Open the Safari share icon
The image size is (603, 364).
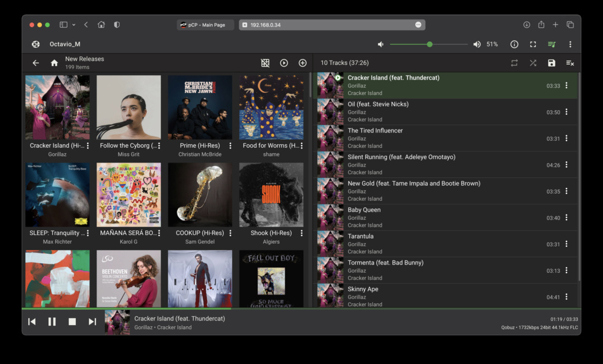tap(541, 24)
